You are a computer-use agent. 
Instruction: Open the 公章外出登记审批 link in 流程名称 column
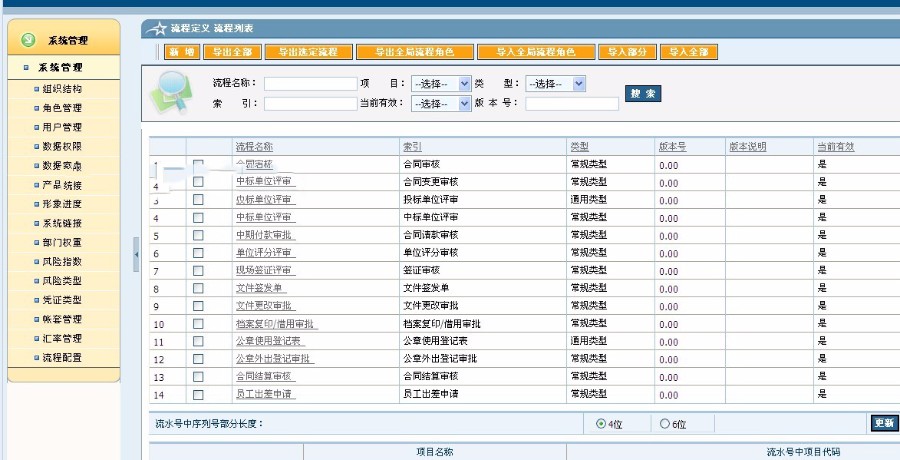pyautogui.click(x=273, y=359)
